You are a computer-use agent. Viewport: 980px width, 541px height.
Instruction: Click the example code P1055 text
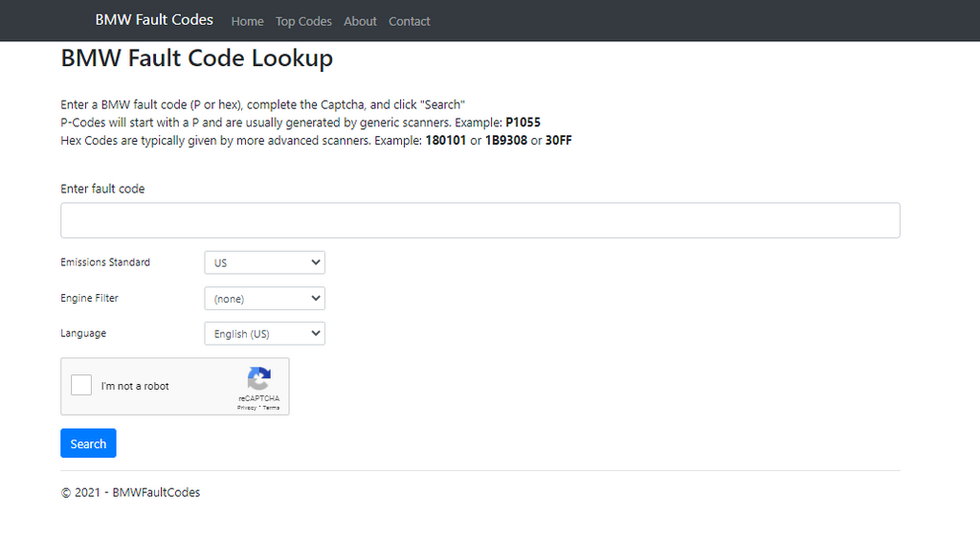pos(523,123)
